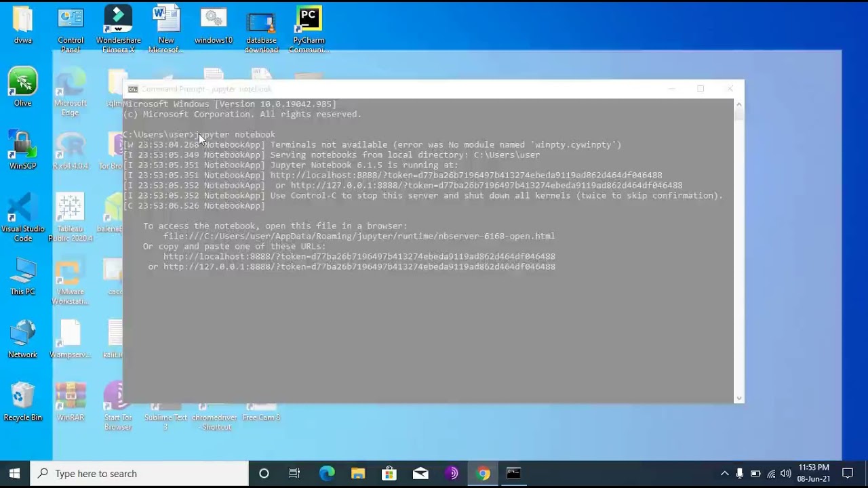The image size is (868, 488).
Task: Minimize the Command Prompt window
Action: [x=671, y=89]
